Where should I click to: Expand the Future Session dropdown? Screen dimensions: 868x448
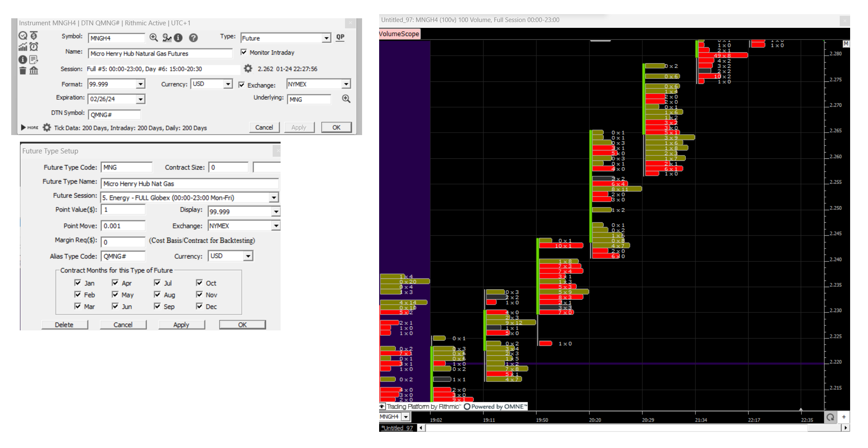pyautogui.click(x=274, y=198)
